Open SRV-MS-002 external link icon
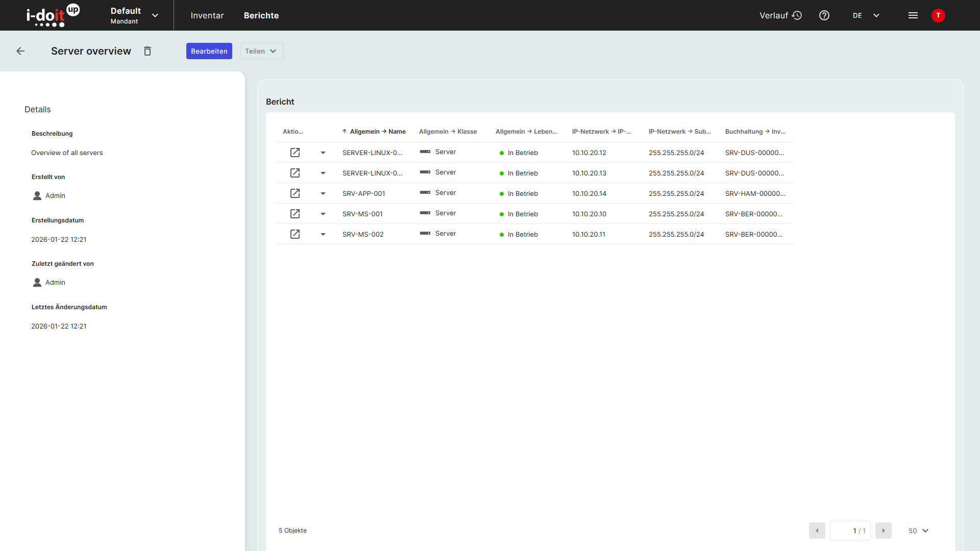980x551 pixels. click(x=295, y=234)
